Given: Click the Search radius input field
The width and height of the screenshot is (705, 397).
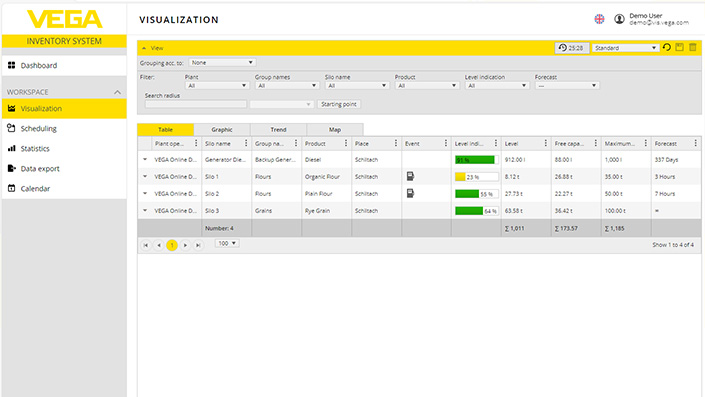Looking at the screenshot, I should 196,104.
